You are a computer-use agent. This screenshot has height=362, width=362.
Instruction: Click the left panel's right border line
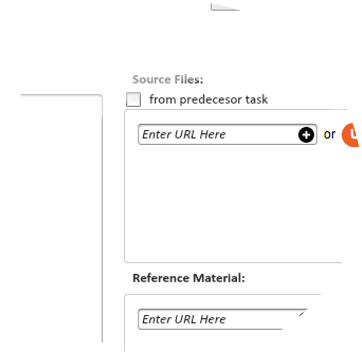[x=102, y=220]
